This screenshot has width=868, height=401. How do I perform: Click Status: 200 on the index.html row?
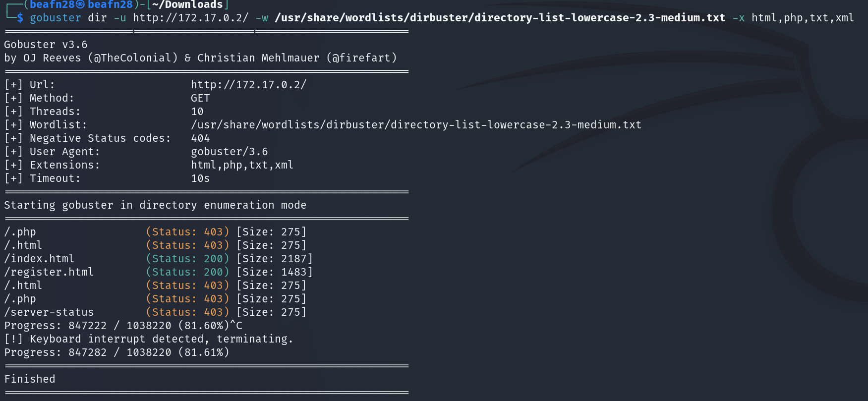[x=187, y=259]
